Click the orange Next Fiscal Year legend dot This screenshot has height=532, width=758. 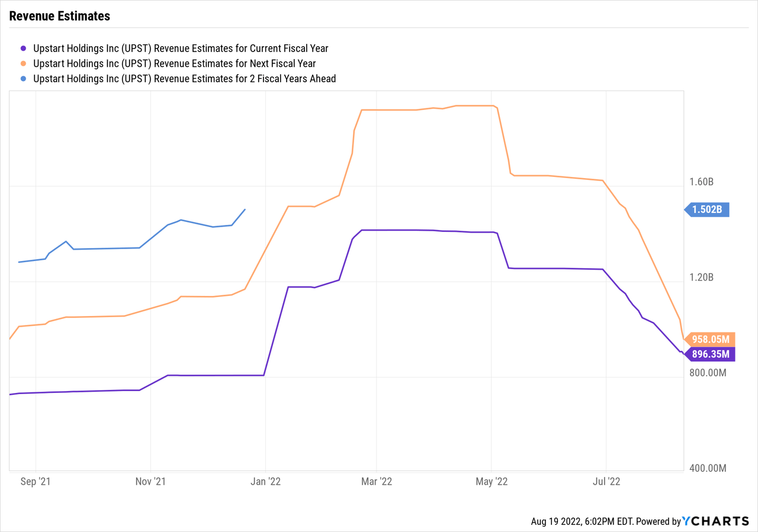pyautogui.click(x=24, y=63)
